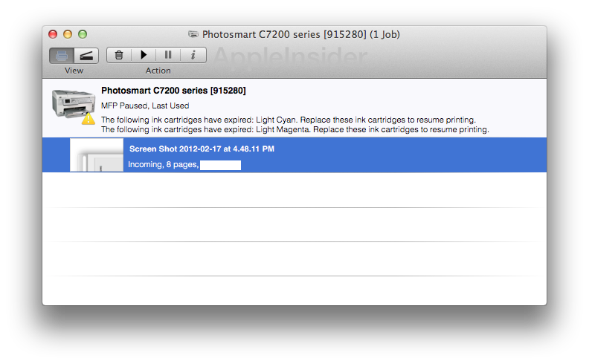589x364 pixels.
Task: Resume printing with the play button
Action: pyautogui.click(x=144, y=55)
